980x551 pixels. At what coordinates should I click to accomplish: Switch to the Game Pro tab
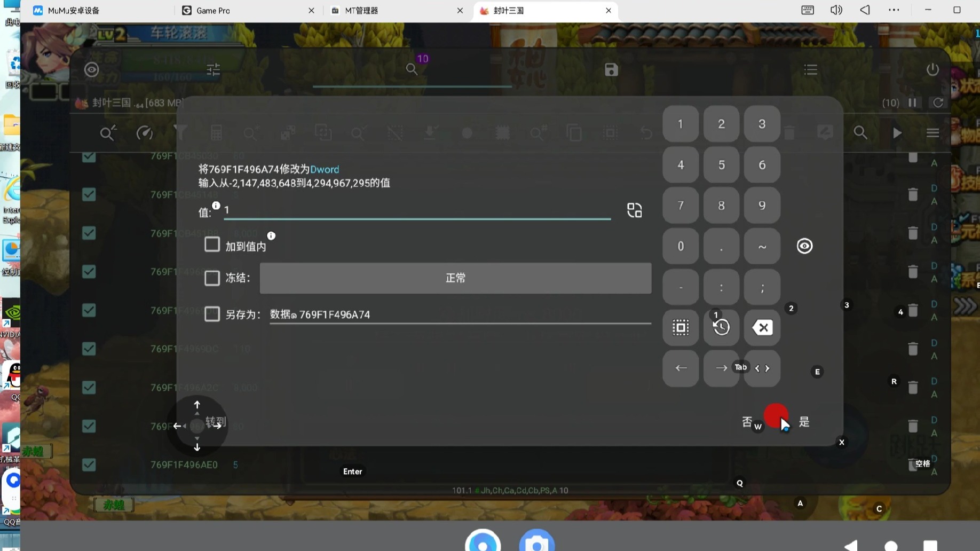pyautogui.click(x=213, y=11)
